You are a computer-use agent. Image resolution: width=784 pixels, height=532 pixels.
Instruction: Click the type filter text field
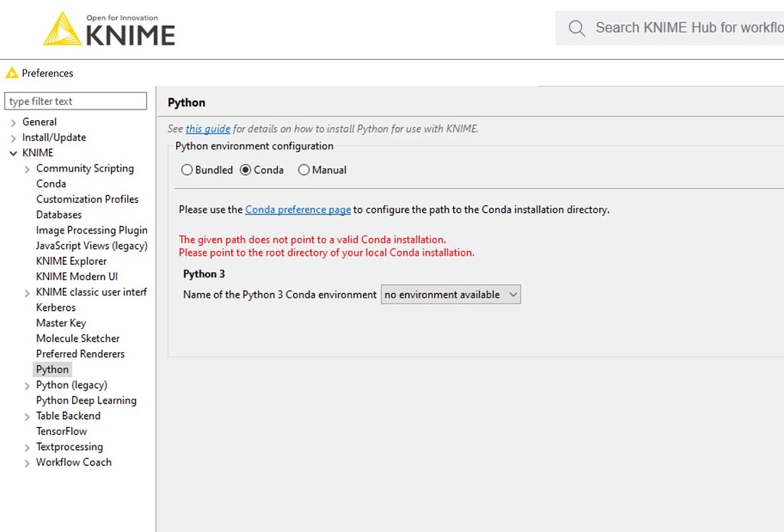click(x=75, y=101)
